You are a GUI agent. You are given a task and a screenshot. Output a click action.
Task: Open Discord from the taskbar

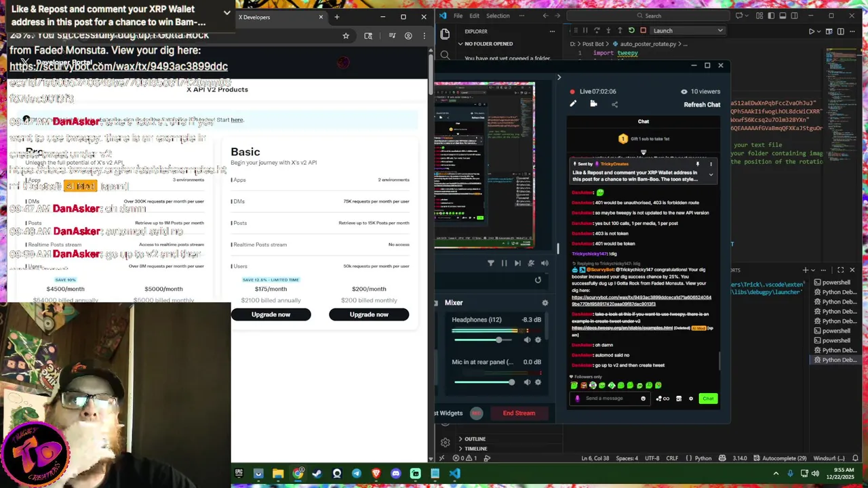click(396, 474)
